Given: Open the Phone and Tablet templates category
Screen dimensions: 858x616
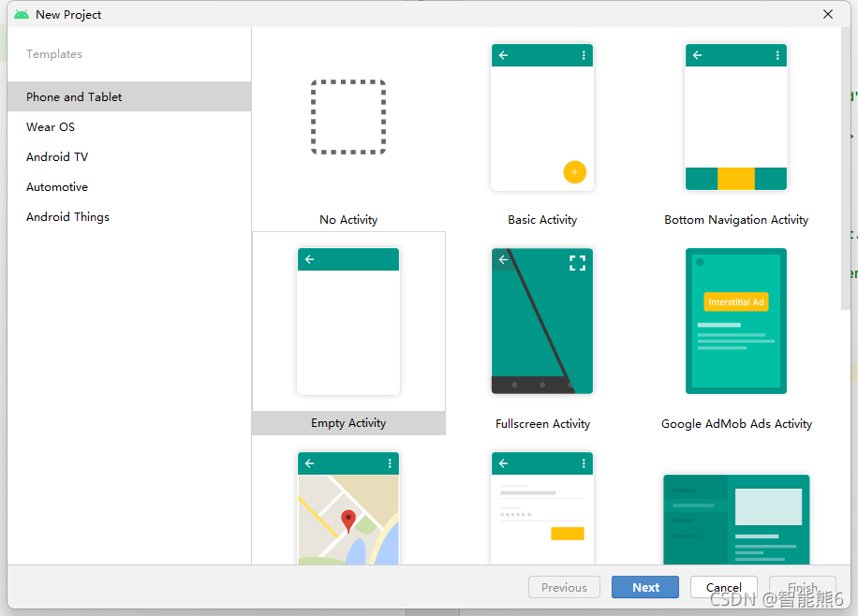Looking at the screenshot, I should [129, 96].
